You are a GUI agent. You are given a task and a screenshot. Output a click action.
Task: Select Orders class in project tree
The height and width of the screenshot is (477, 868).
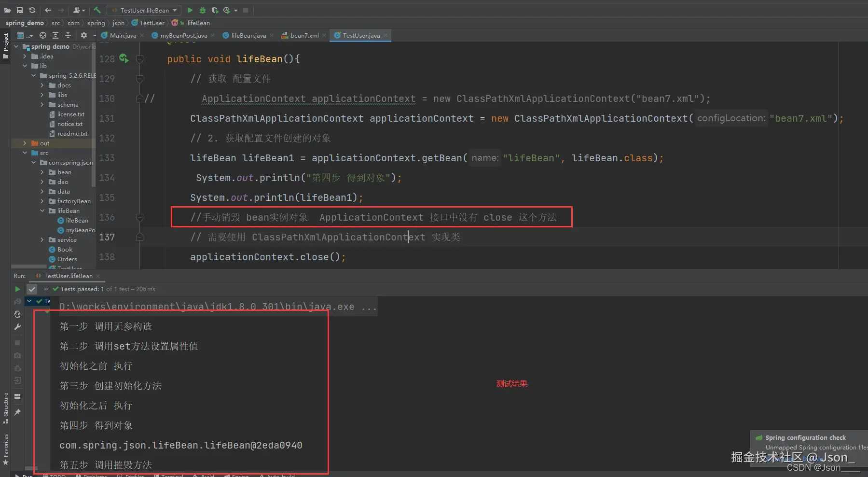[67, 259]
